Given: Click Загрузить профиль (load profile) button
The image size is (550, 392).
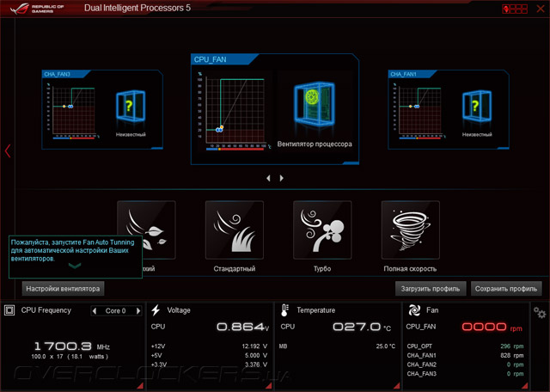Looking at the screenshot, I should [431, 289].
